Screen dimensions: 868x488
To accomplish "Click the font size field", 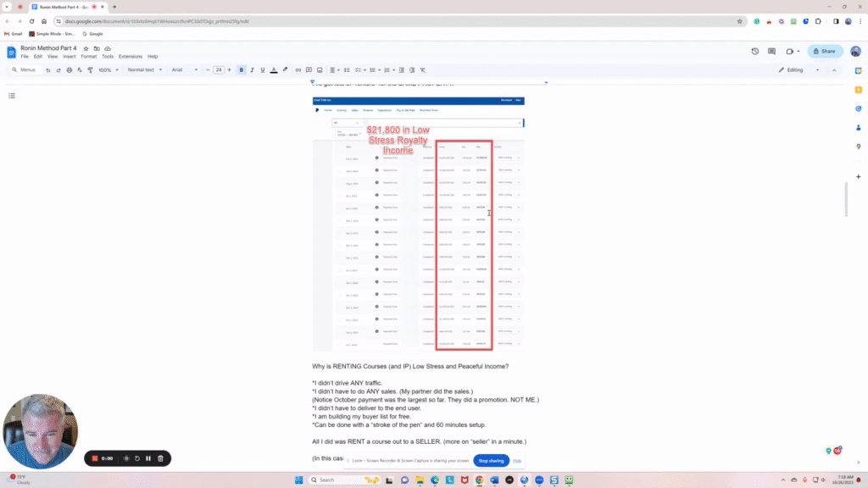I will pyautogui.click(x=219, y=70).
